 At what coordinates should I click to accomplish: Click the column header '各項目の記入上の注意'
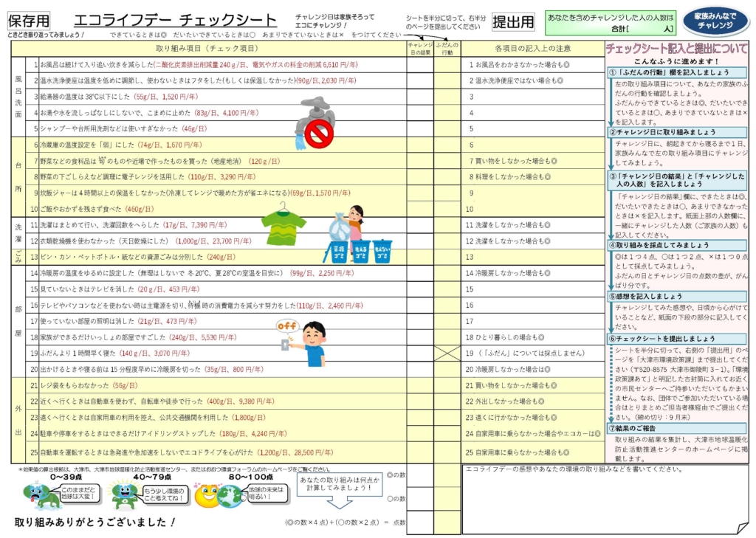click(533, 48)
